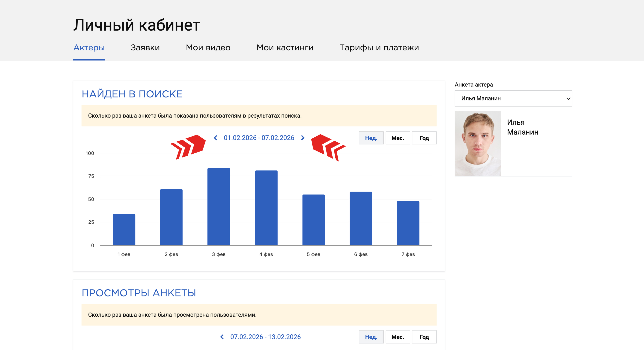
Task: Click the 3 фев bar in chart
Action: [x=219, y=206]
